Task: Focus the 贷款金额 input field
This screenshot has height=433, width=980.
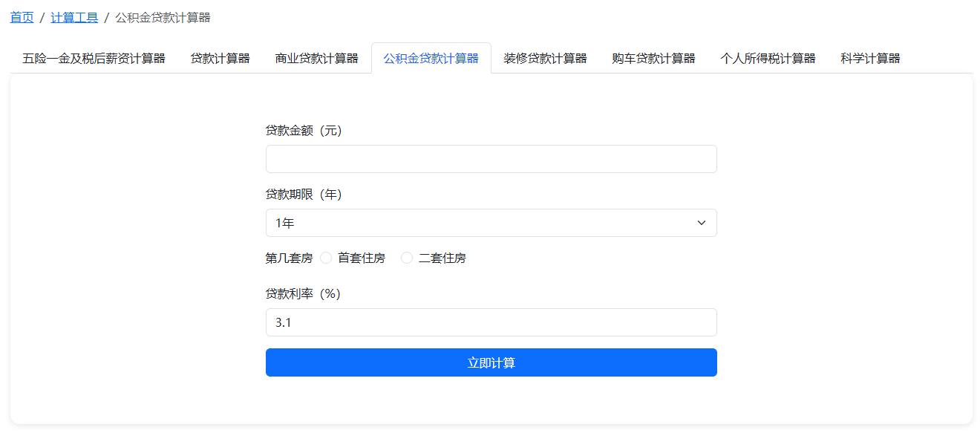Action: pos(491,159)
